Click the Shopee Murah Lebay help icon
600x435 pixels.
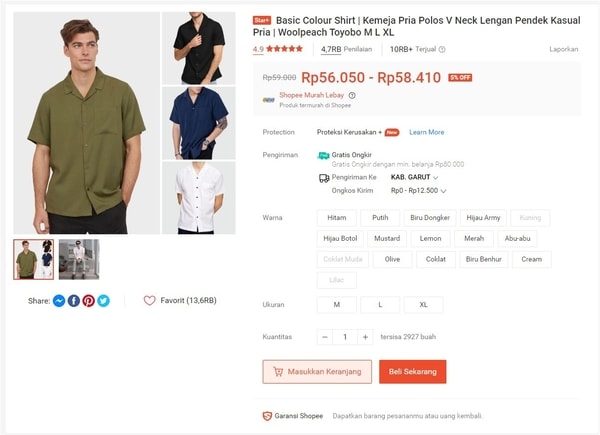pos(352,95)
